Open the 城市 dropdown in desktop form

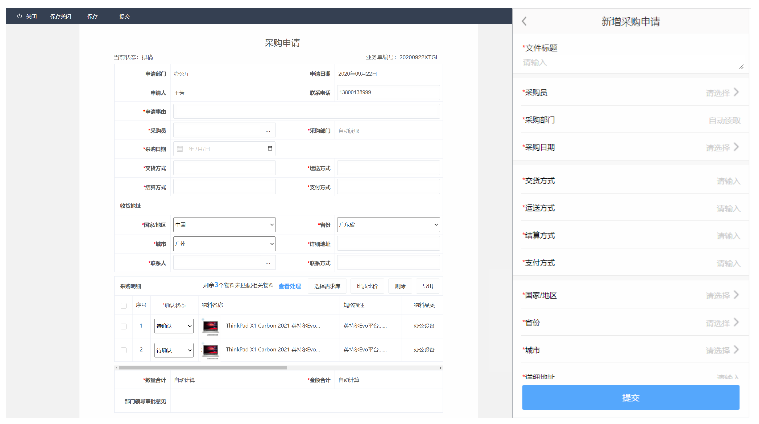tap(223, 243)
